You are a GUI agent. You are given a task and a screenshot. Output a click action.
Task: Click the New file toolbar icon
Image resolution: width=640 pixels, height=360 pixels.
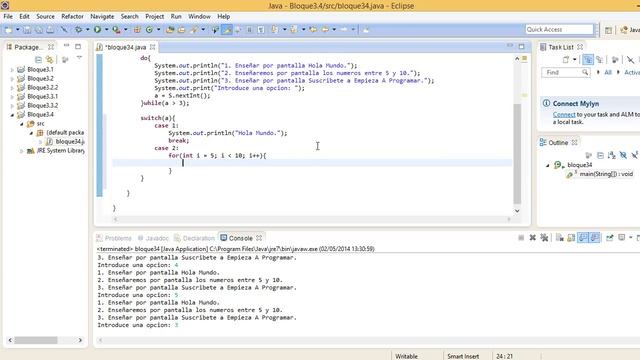[8, 30]
